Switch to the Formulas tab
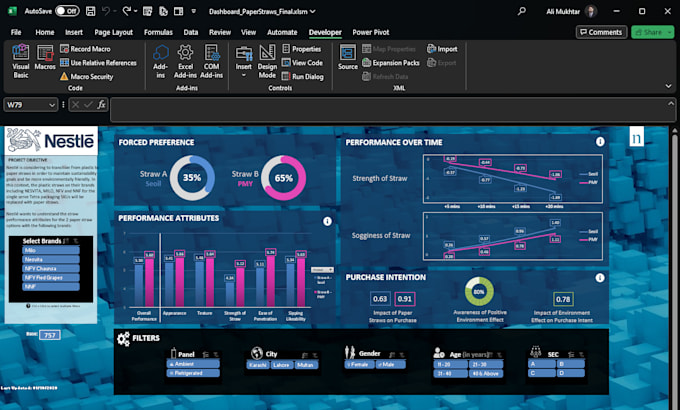The width and height of the screenshot is (680, 410). (158, 32)
